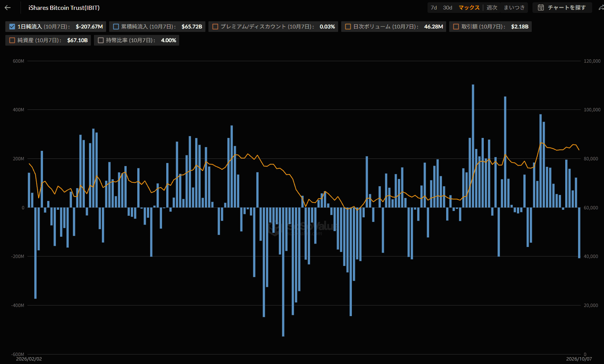Switch to the 30d time range
604x364 pixels.
[x=448, y=8]
